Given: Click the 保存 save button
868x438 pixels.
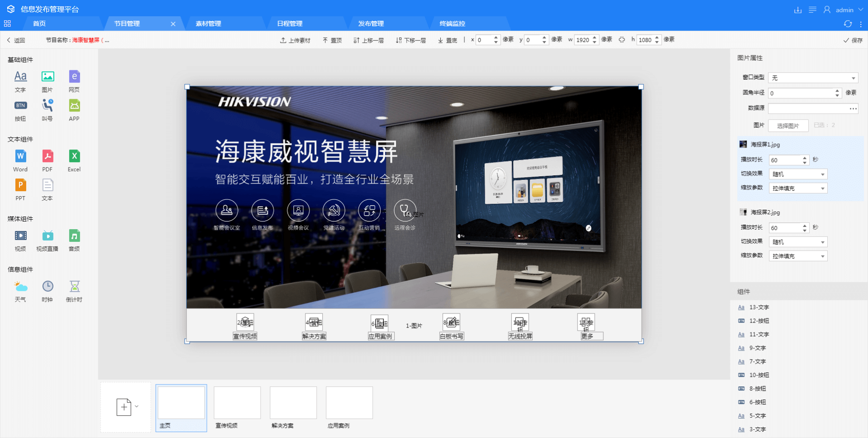Looking at the screenshot, I should pos(853,40).
